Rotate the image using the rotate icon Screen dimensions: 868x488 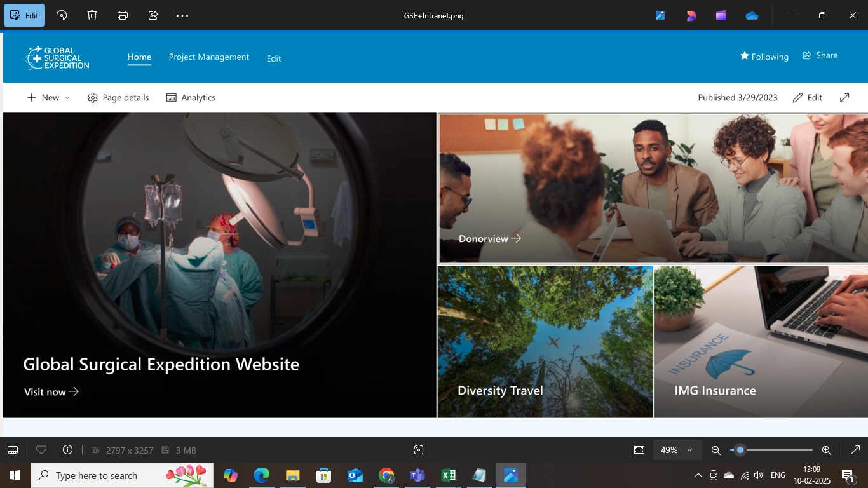(62, 15)
